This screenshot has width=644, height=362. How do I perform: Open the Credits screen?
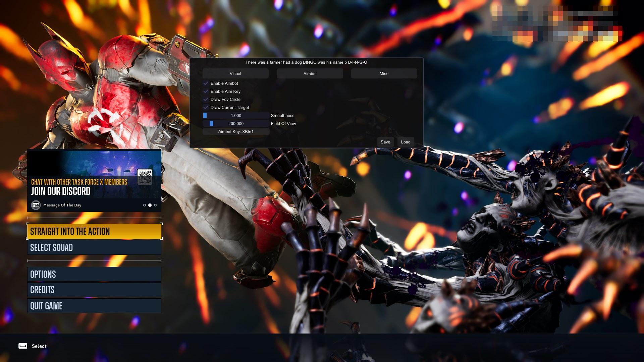tap(94, 290)
